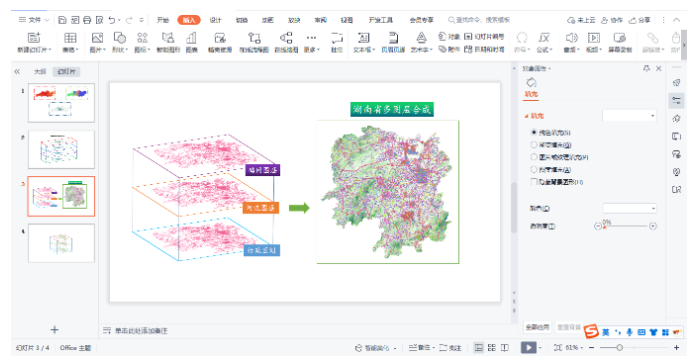Redo the last undone action
Viewport: 693px width, 364px height.
[x=129, y=20]
